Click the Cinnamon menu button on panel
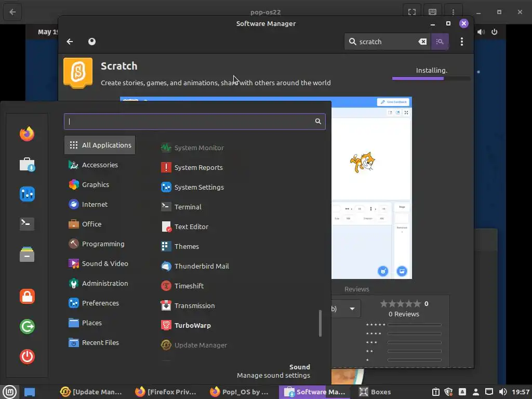 click(9, 392)
